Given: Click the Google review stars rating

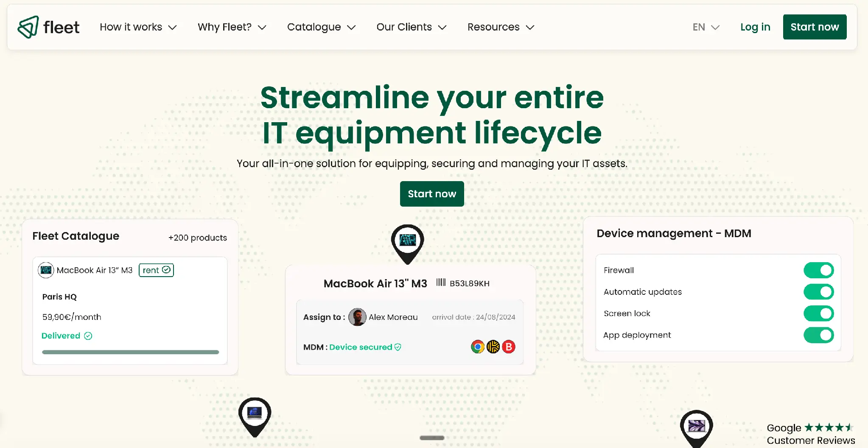Looking at the screenshot, I should (829, 428).
